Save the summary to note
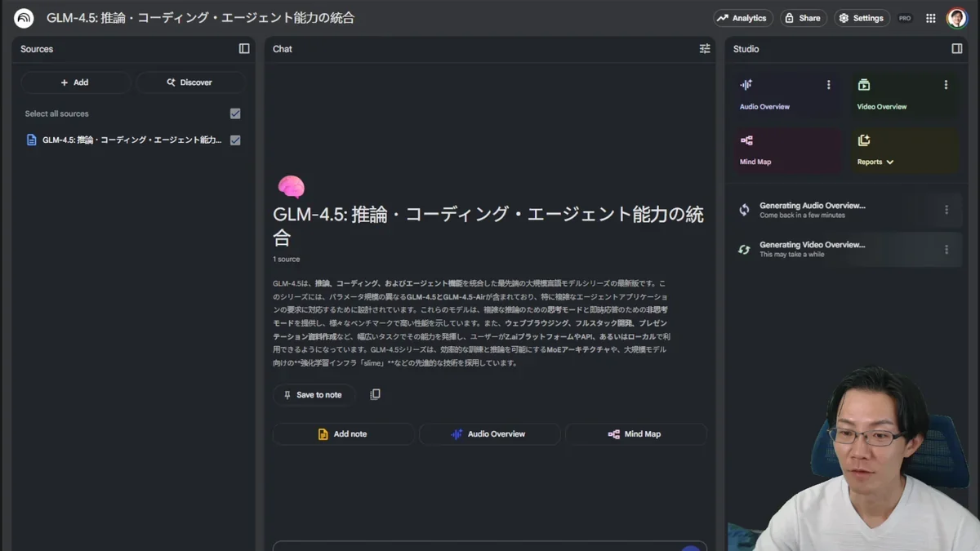Screen dimensions: 980x551 pyautogui.click(x=314, y=395)
